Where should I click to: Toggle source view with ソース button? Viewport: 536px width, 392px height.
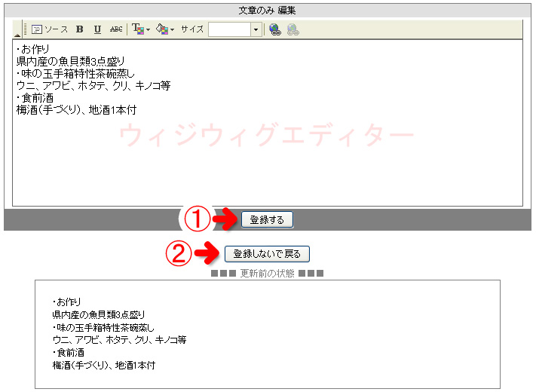coord(50,29)
